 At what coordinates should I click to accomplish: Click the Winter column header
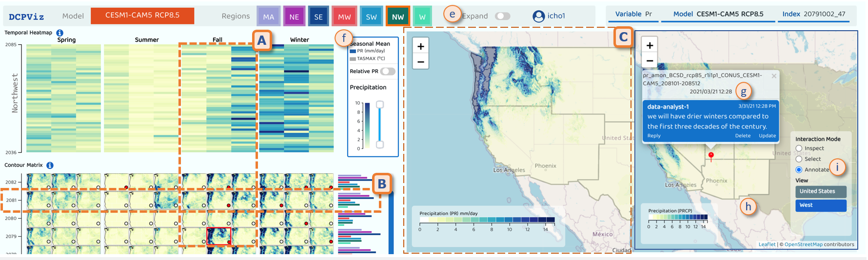coord(299,40)
